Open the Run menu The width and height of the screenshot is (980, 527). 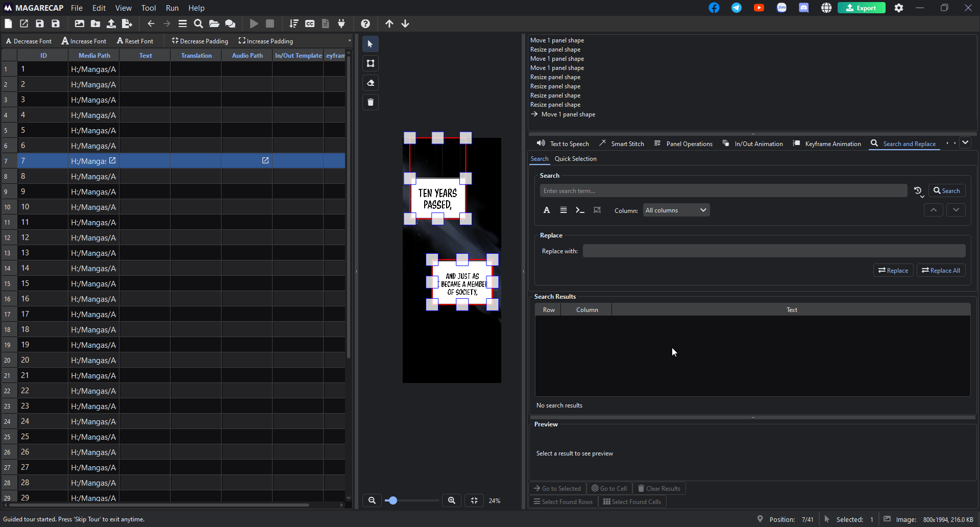click(x=172, y=8)
